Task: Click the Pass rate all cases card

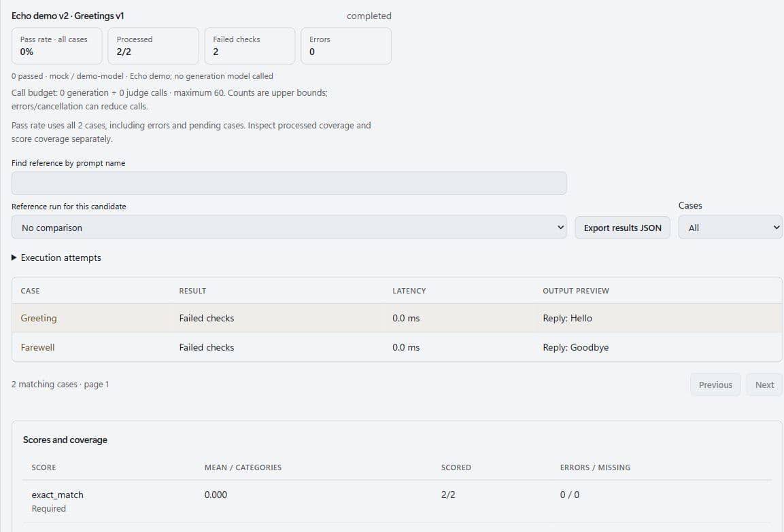Action: click(56, 46)
